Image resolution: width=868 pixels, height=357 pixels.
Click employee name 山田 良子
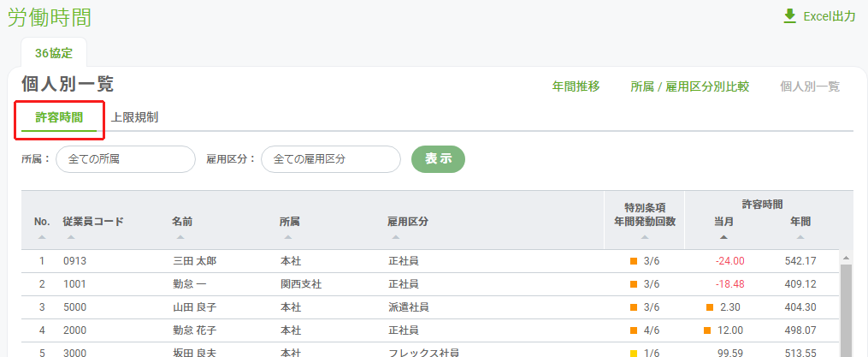pyautogui.click(x=194, y=307)
